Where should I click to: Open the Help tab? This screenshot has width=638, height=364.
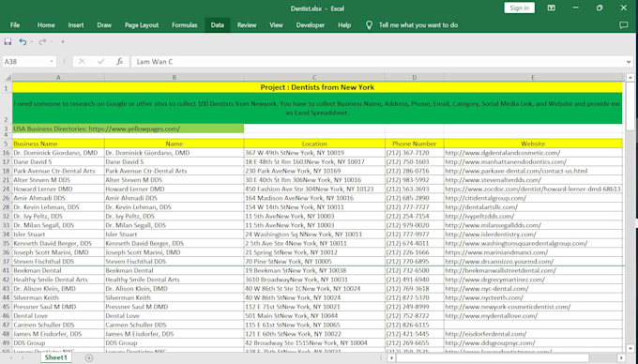pyautogui.click(x=344, y=24)
